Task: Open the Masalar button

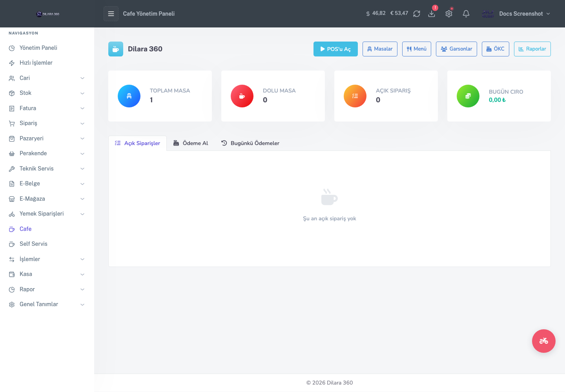Action: [x=380, y=49]
